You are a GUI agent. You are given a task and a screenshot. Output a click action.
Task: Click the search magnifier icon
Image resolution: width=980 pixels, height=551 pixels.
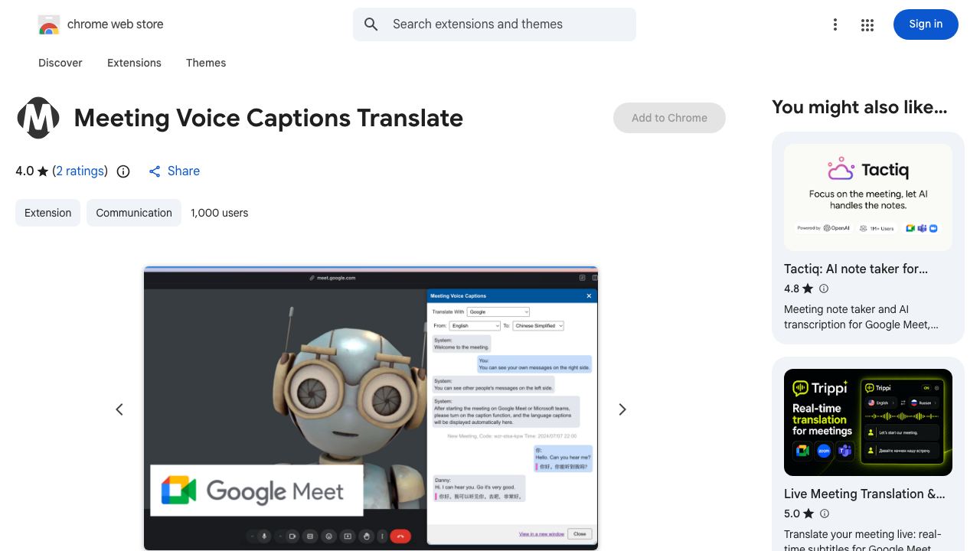pos(371,24)
